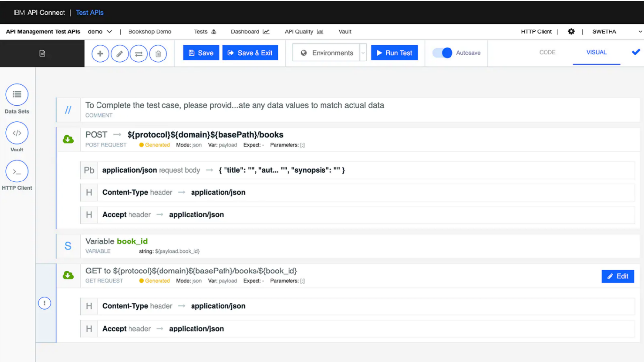Open the HTTP Client link in top bar

click(536, 31)
